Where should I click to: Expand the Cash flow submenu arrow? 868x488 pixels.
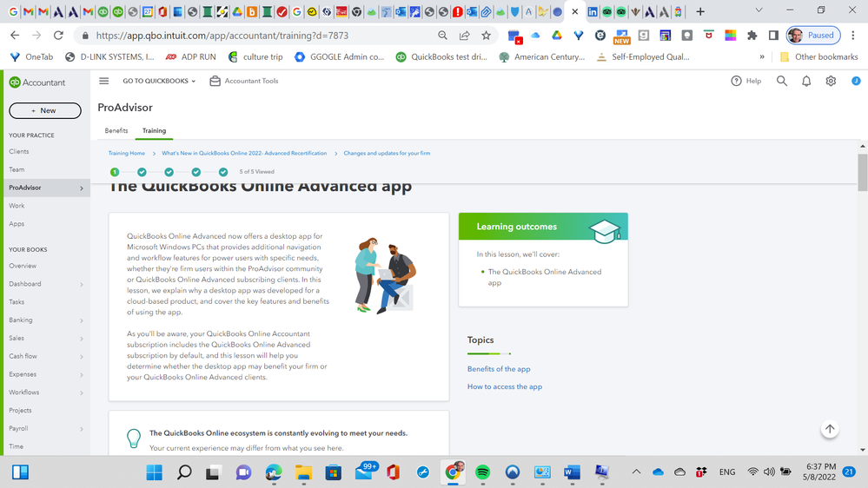82,357
